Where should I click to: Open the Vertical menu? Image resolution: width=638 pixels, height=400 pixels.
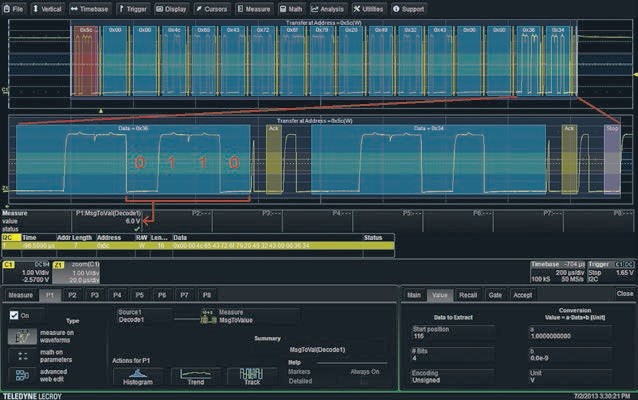[x=47, y=9]
